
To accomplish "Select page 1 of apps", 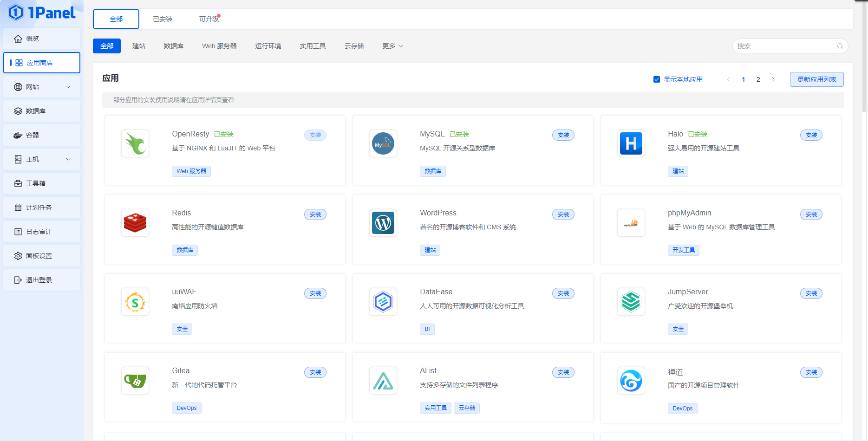I will click(743, 79).
